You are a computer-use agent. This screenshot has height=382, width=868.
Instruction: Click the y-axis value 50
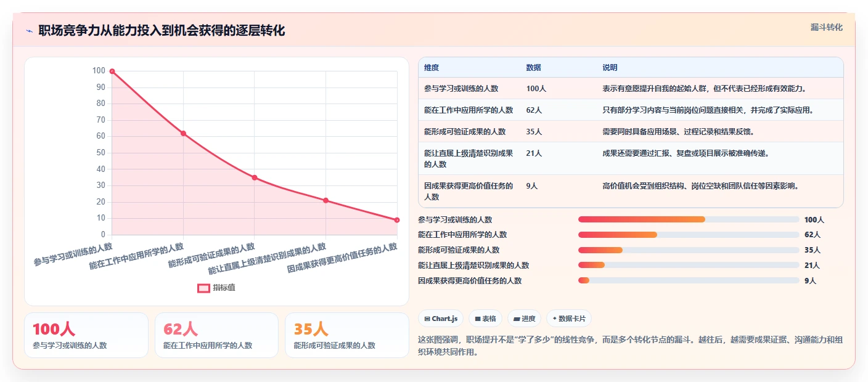pos(100,153)
